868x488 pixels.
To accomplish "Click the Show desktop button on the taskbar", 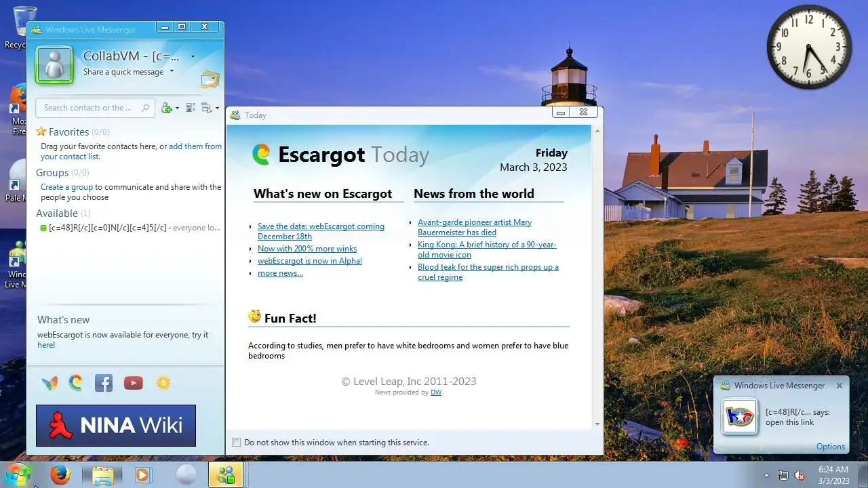I will click(x=863, y=475).
